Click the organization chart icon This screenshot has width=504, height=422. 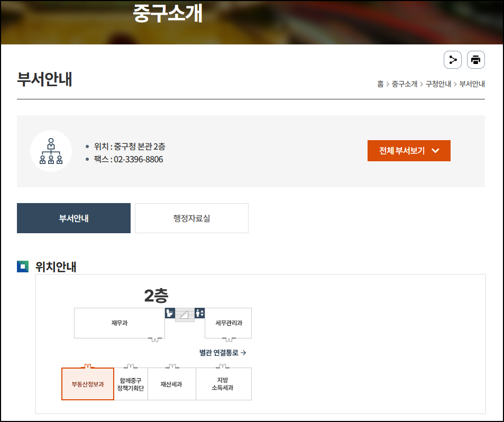click(x=51, y=151)
